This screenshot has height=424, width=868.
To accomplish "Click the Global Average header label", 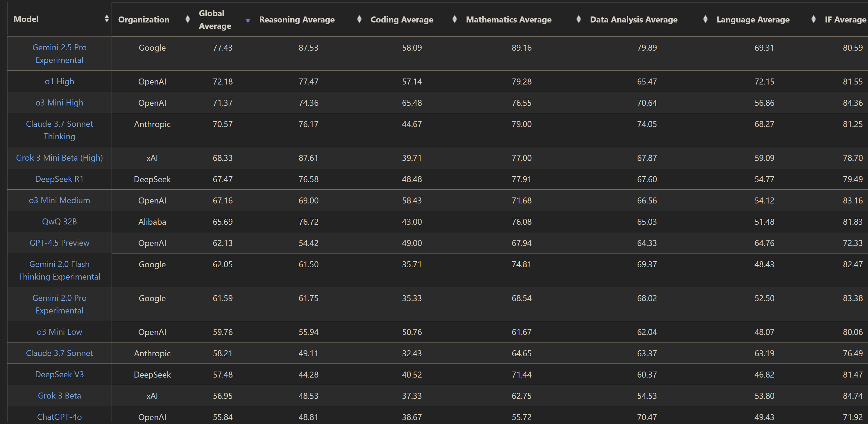I will tap(215, 19).
